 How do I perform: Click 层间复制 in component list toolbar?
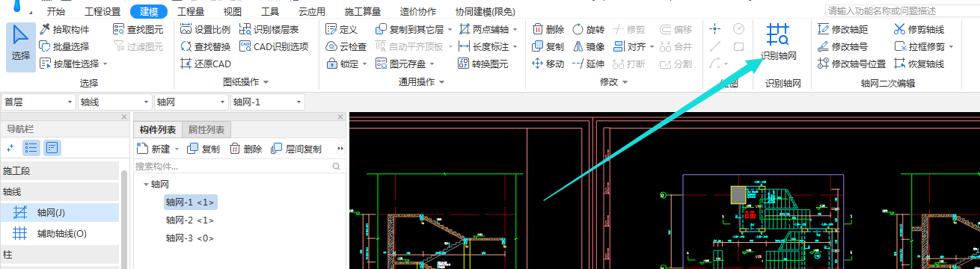(296, 149)
